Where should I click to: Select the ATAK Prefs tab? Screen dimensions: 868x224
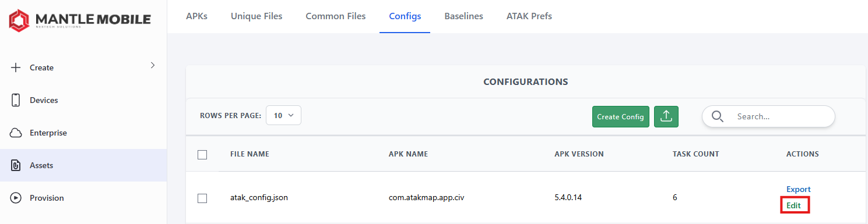click(x=529, y=16)
